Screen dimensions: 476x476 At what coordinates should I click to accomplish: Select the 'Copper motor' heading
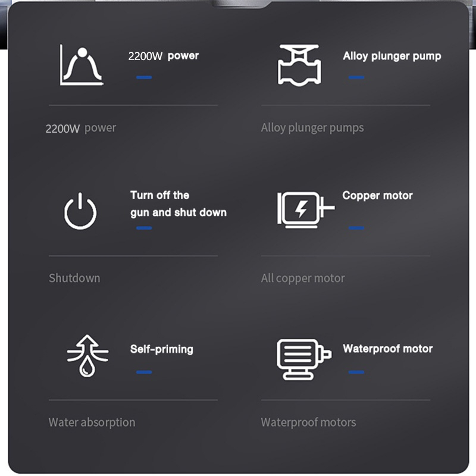click(x=377, y=196)
